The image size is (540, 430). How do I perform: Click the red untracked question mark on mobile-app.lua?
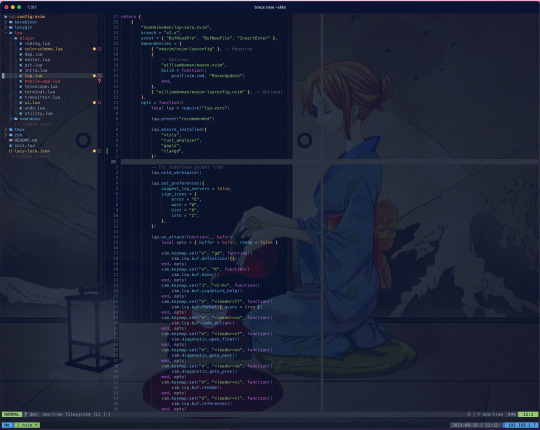point(100,81)
